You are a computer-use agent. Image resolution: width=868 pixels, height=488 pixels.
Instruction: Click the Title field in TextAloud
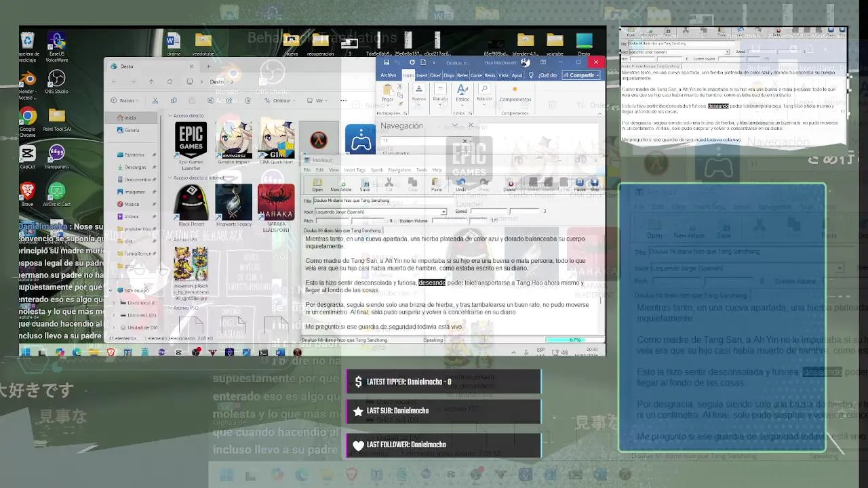pos(384,201)
